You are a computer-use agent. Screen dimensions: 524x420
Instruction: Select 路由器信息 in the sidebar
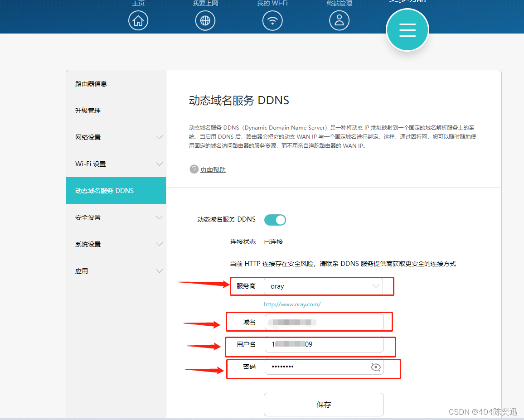116,84
